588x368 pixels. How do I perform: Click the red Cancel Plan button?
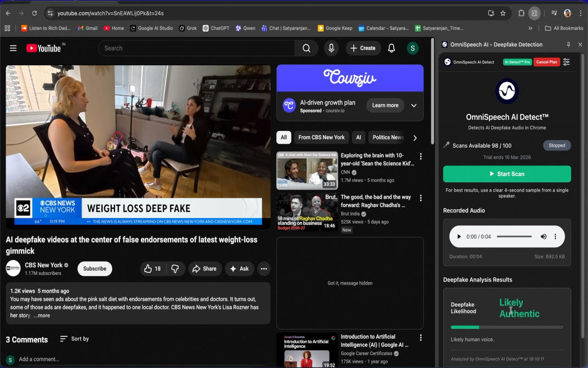[546, 62]
